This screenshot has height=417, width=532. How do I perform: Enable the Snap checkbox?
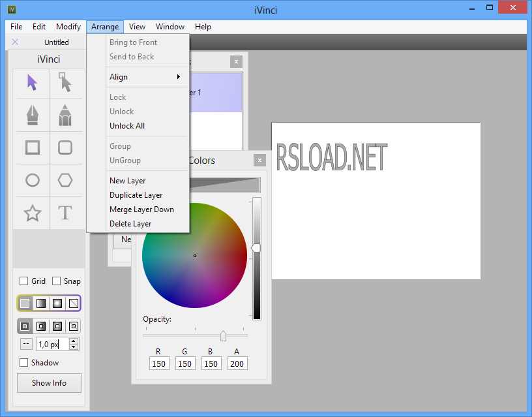56,281
